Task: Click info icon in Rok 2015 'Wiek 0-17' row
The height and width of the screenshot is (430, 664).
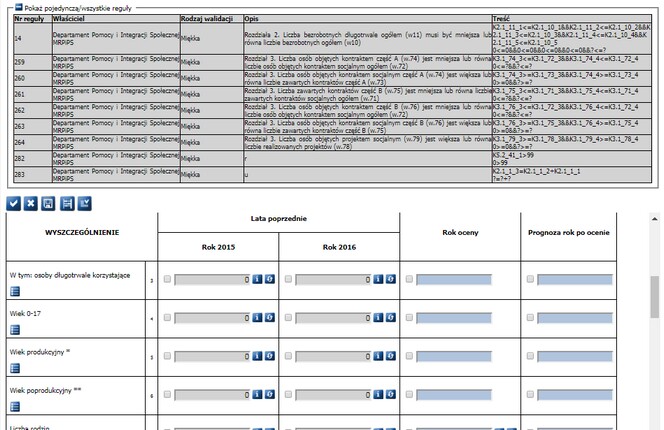Action: coord(256,318)
